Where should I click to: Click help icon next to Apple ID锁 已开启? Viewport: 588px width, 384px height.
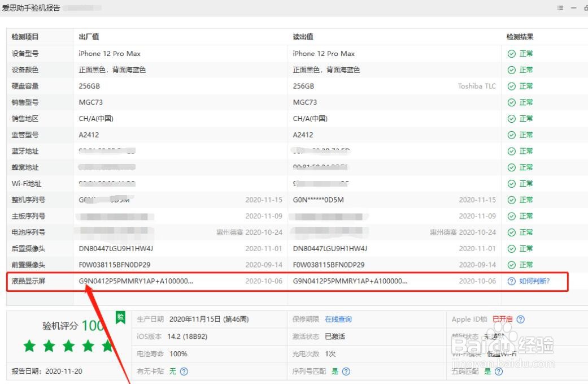point(520,319)
